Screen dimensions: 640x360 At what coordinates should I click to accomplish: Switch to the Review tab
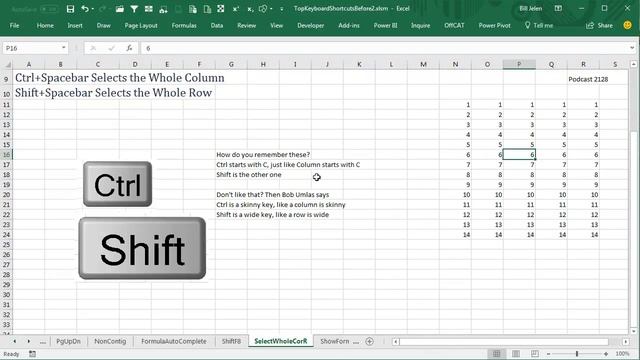point(247,25)
